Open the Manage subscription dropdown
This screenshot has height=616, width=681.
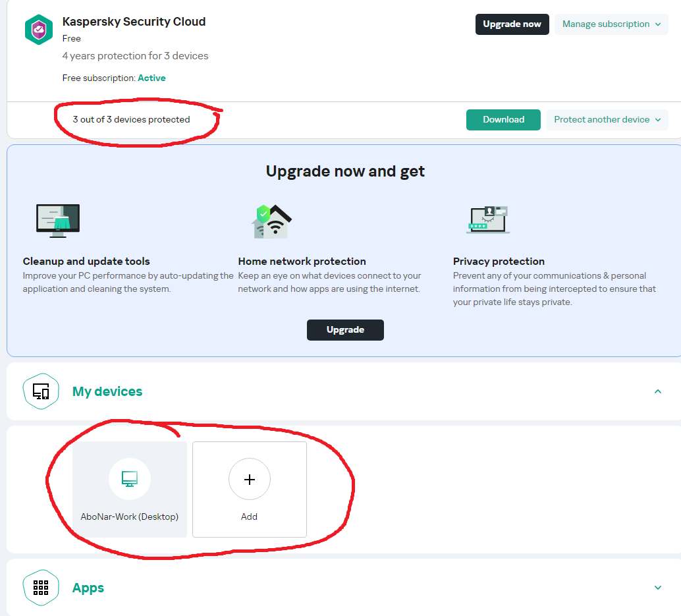611,24
